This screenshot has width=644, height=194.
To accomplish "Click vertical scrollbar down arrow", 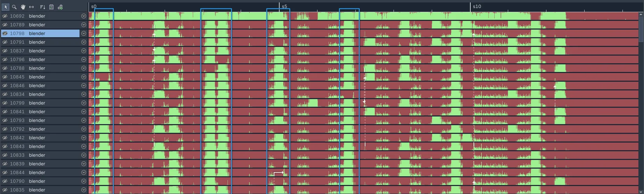I will pos(641,192).
